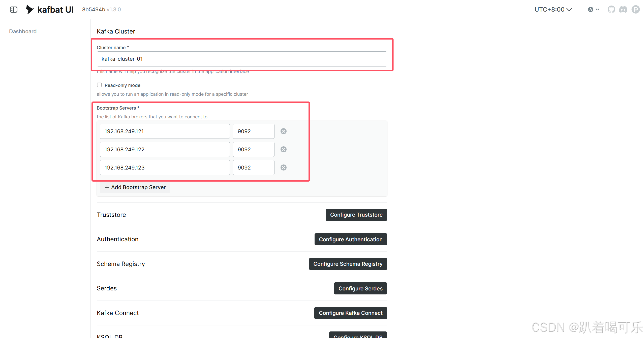644x338 pixels.
Task: Click the v1.3.0 version text
Action: coord(114,10)
